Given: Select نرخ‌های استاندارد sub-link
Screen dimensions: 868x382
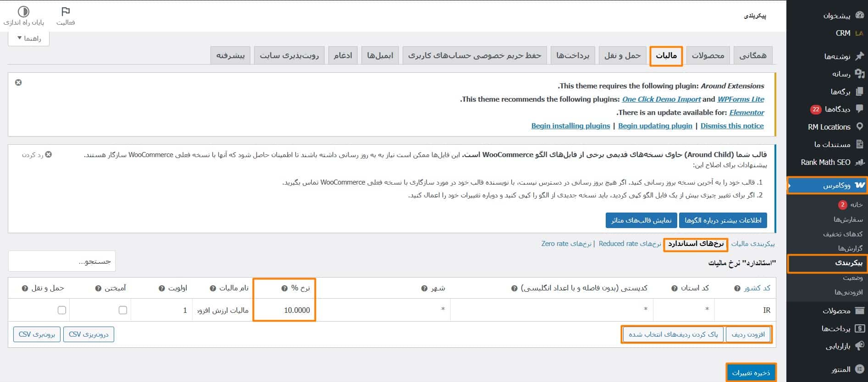Looking at the screenshot, I should click(x=696, y=244).
